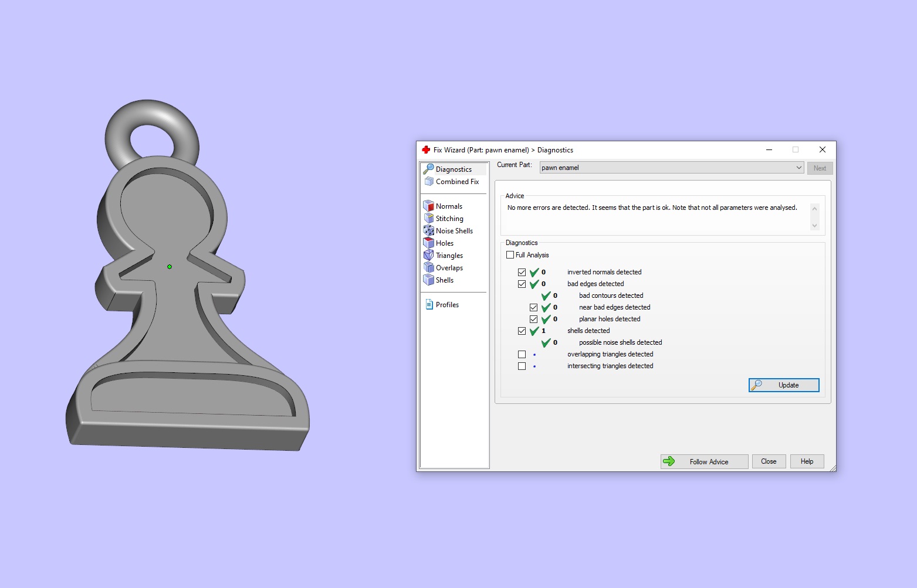
Task: Open the Holes fix page
Action: tap(445, 243)
